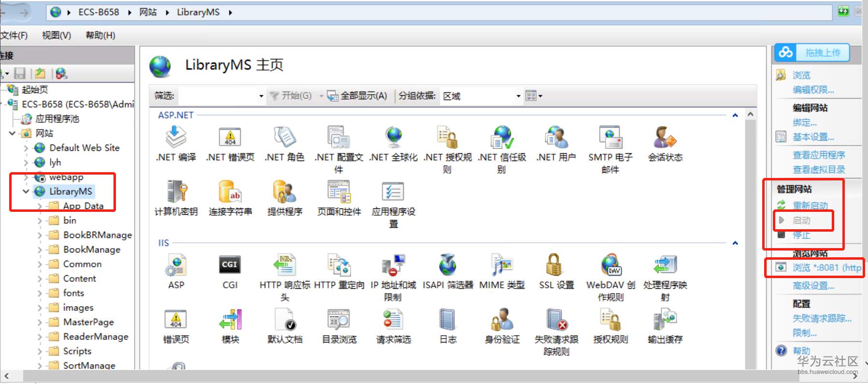Open the .NET 授权规则 icon

tap(447, 137)
